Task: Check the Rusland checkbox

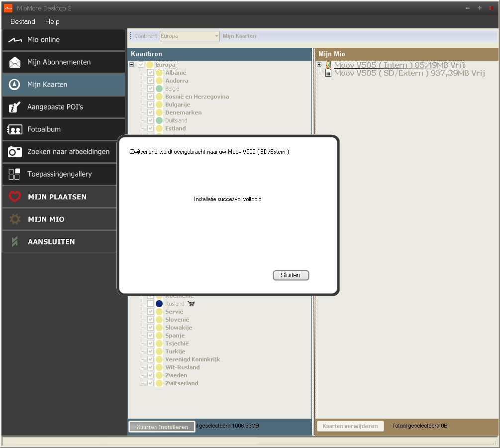Action: (x=151, y=304)
